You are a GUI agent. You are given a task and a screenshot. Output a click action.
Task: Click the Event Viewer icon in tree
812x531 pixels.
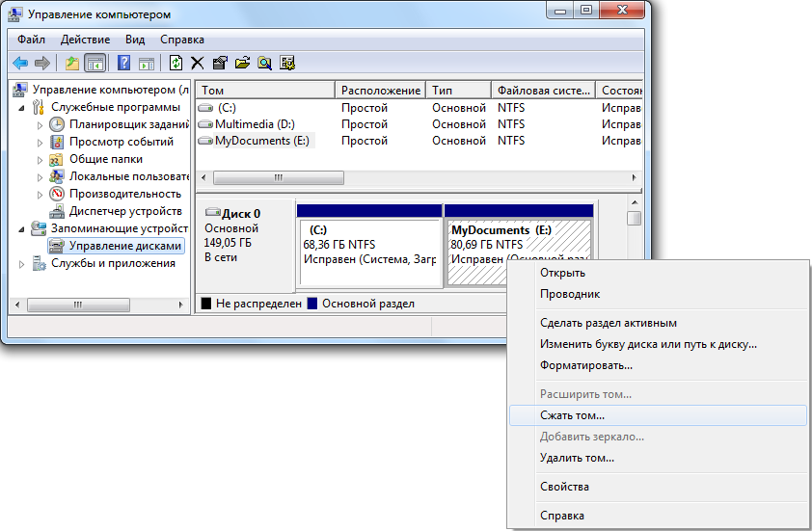[57, 142]
